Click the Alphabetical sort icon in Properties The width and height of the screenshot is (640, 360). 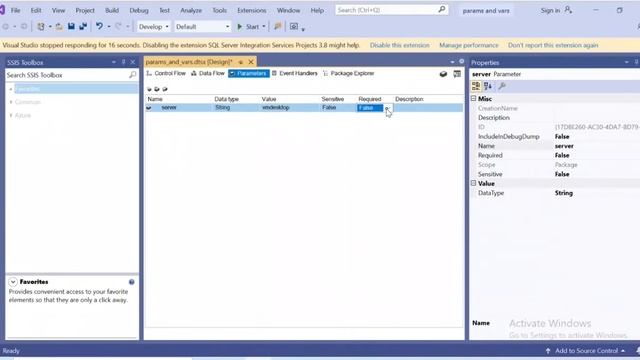point(488,86)
